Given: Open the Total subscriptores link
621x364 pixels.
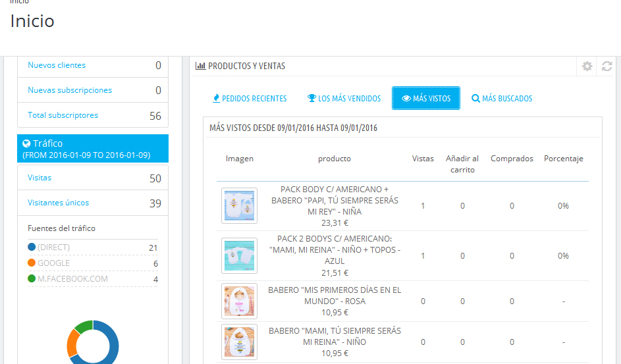Looking at the screenshot, I should click(x=63, y=115).
